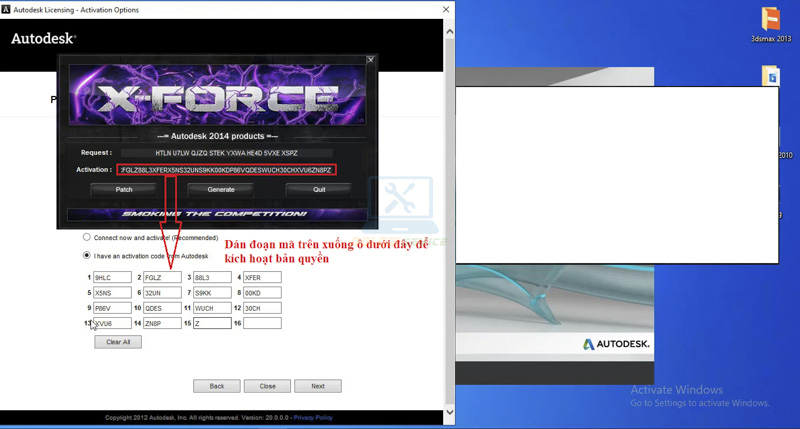Click the Autodesk Licensing title bar icon
The image size is (800, 429).
(x=7, y=9)
